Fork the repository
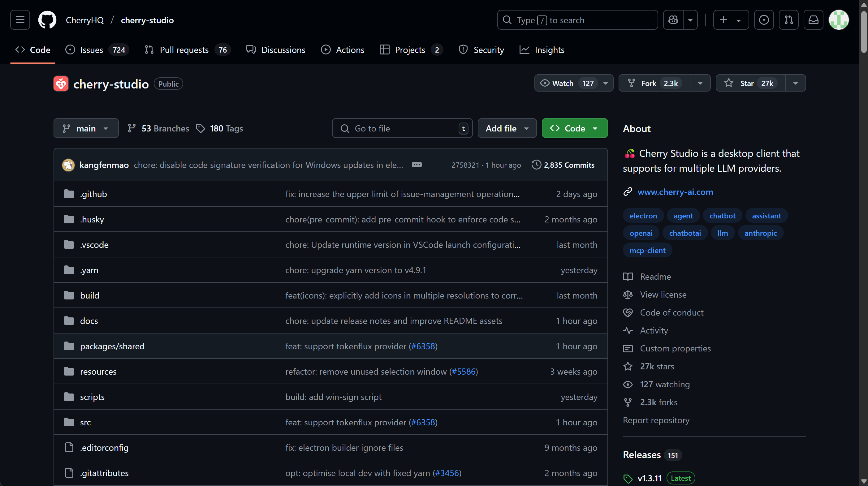The height and width of the screenshot is (486, 868). 654,83
